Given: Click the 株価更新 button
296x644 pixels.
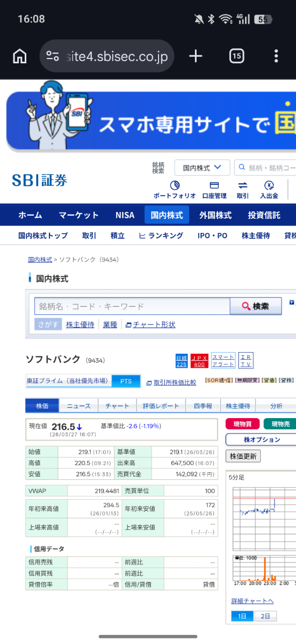Looking at the screenshot, I should coord(243,456).
